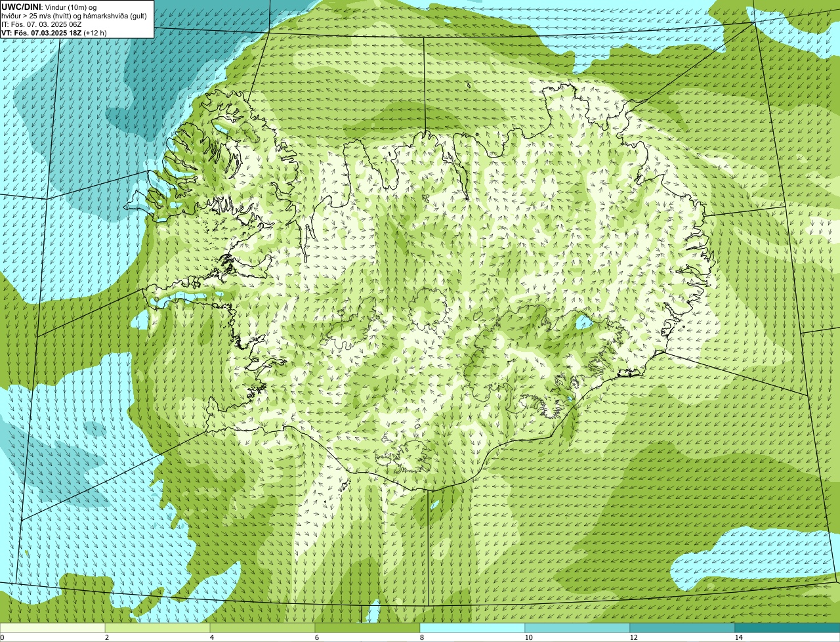Click the 0–2 m/s pale yellow legend swatch
This screenshot has width=840, height=642.
[52, 628]
